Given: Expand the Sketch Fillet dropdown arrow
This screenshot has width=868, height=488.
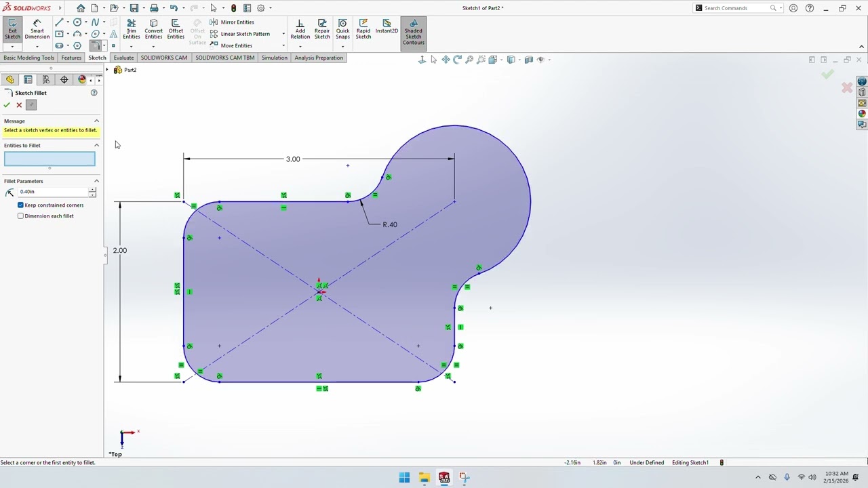Looking at the screenshot, I should pyautogui.click(x=104, y=45).
